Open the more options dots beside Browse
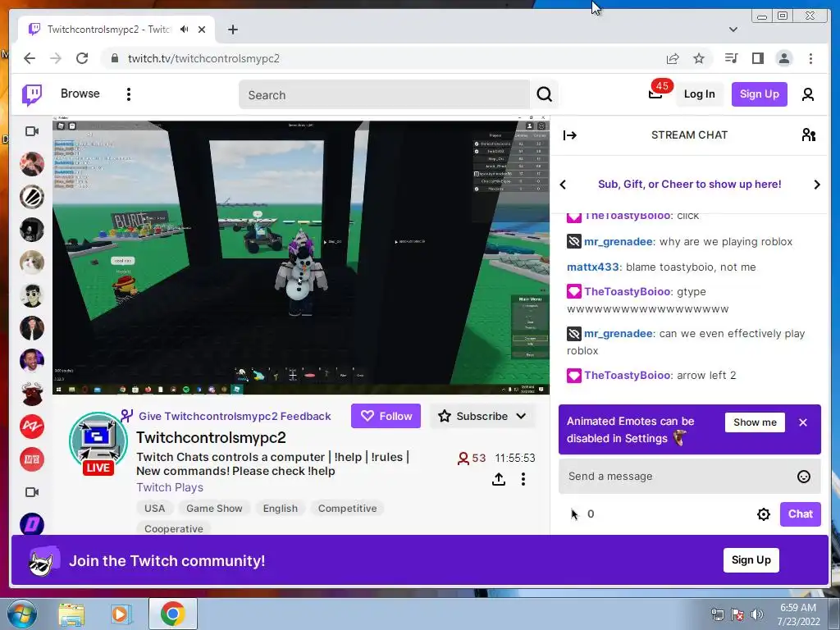Screen dimensions: 840x630 pos(129,94)
